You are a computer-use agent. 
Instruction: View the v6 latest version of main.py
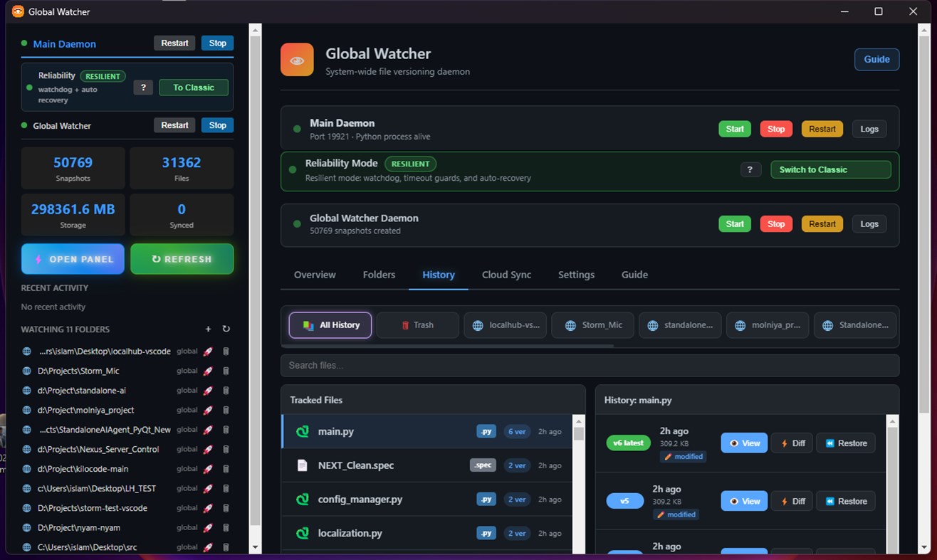coord(744,443)
